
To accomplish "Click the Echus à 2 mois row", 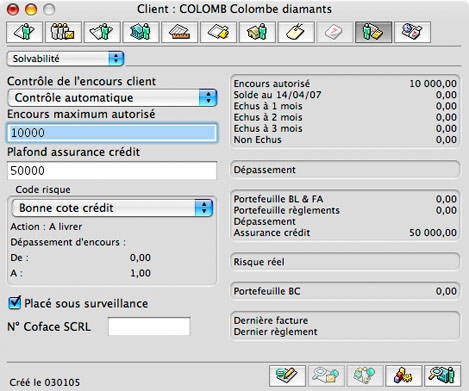I will click(x=345, y=117).
